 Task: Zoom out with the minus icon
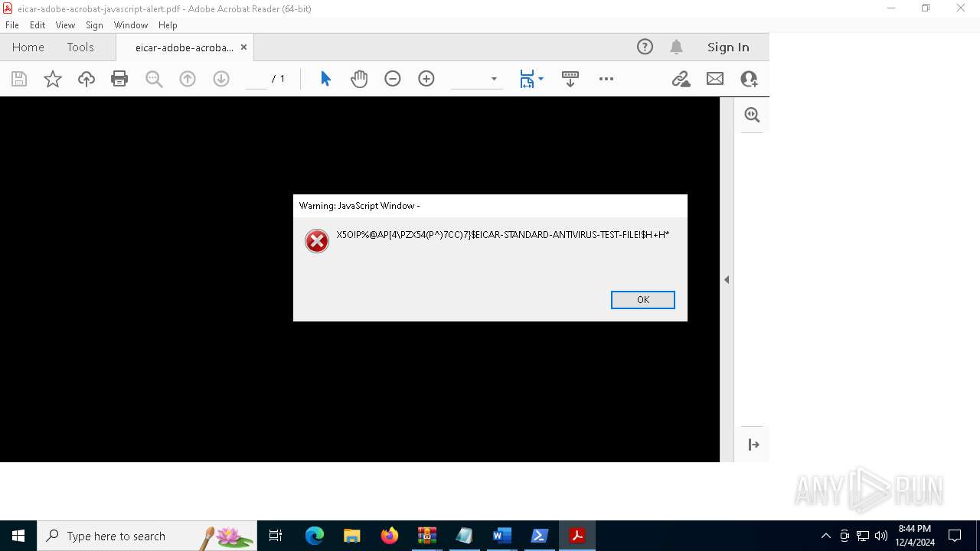pyautogui.click(x=393, y=79)
